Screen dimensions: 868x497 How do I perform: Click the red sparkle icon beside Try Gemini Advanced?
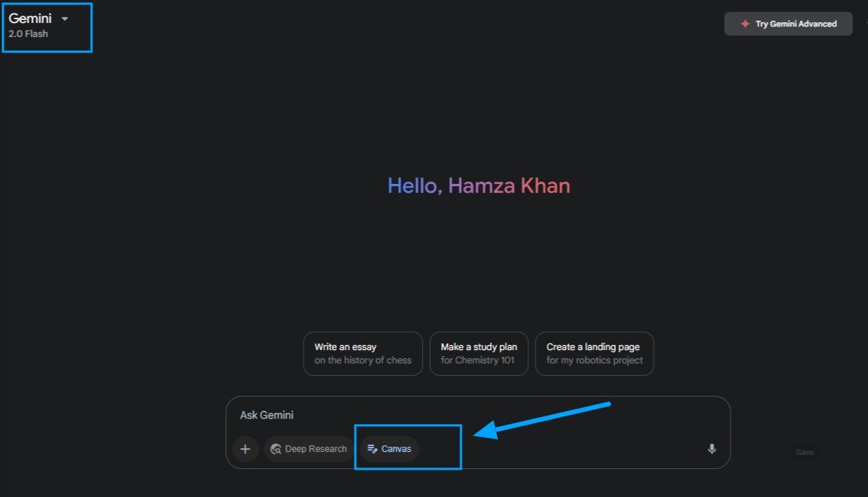[x=745, y=24]
